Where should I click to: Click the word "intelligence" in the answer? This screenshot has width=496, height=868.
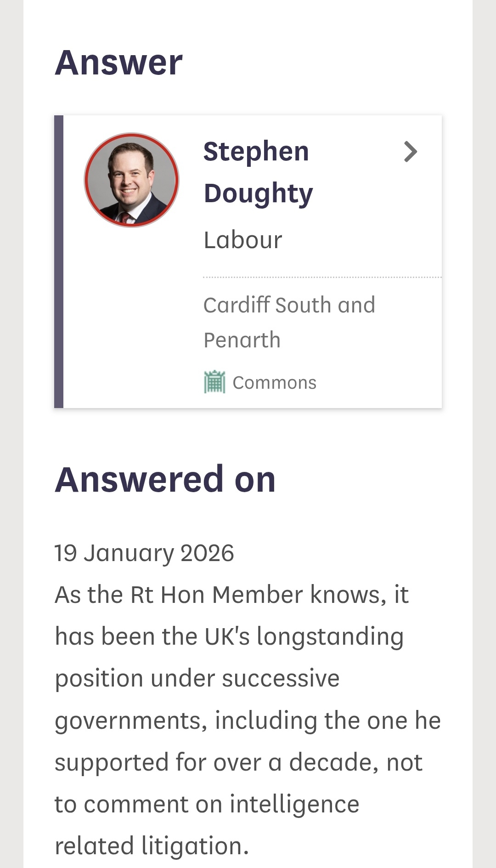(294, 804)
